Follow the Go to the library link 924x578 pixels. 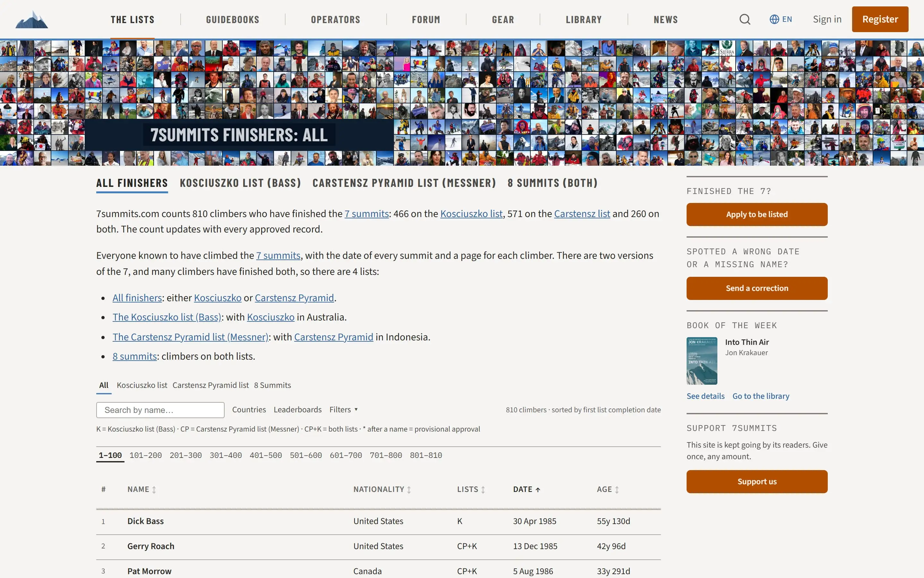pos(761,396)
